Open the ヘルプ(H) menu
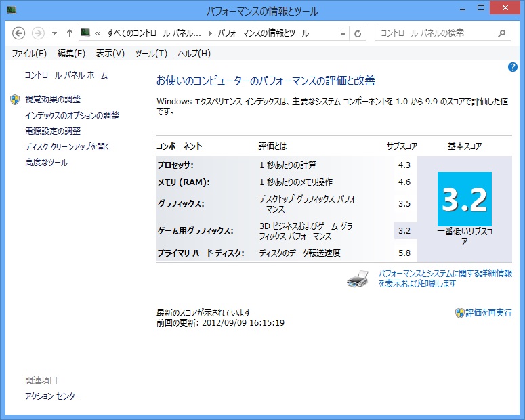The height and width of the screenshot is (420, 525). [x=194, y=54]
